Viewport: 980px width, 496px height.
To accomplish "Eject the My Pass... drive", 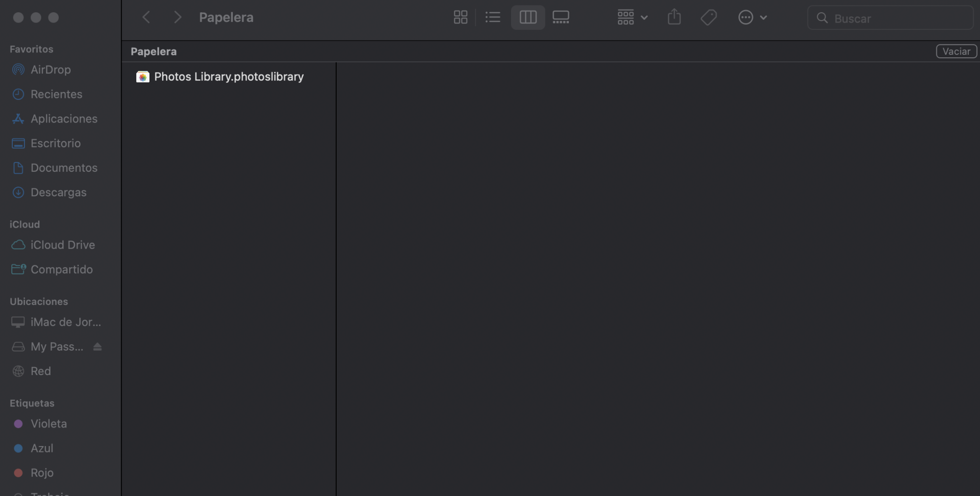I will (x=98, y=347).
